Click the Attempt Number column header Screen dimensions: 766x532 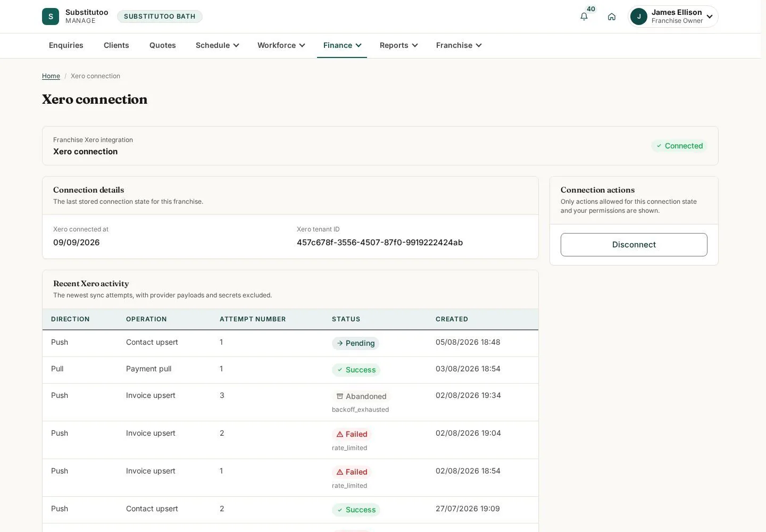click(253, 319)
